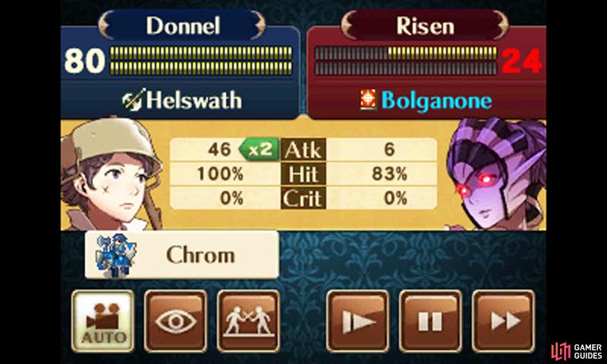Click the Crit stat label
Image resolution: width=607 pixels, height=364 pixels.
coord(303,199)
